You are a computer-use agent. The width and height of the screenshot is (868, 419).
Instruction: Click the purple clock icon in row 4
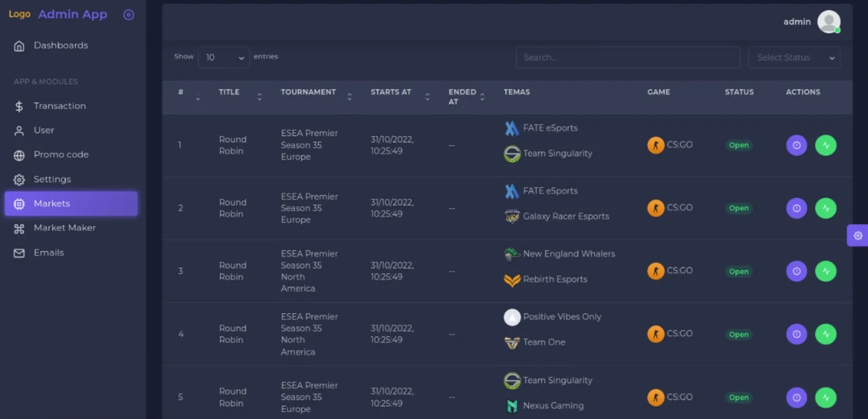(796, 334)
